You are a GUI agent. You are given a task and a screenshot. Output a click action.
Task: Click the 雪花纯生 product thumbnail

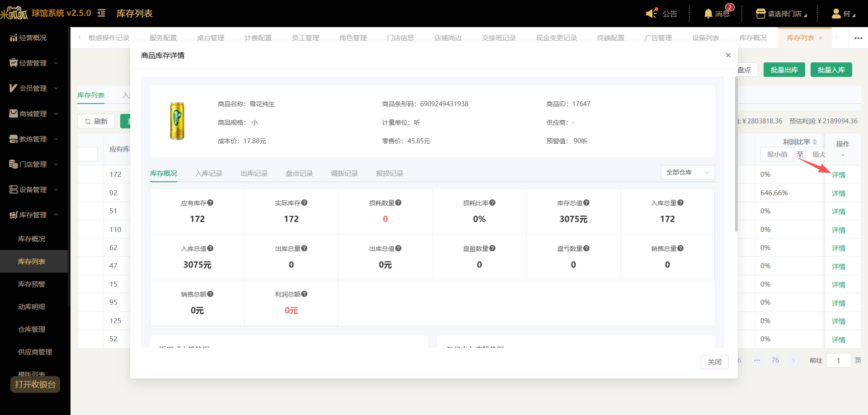(177, 121)
